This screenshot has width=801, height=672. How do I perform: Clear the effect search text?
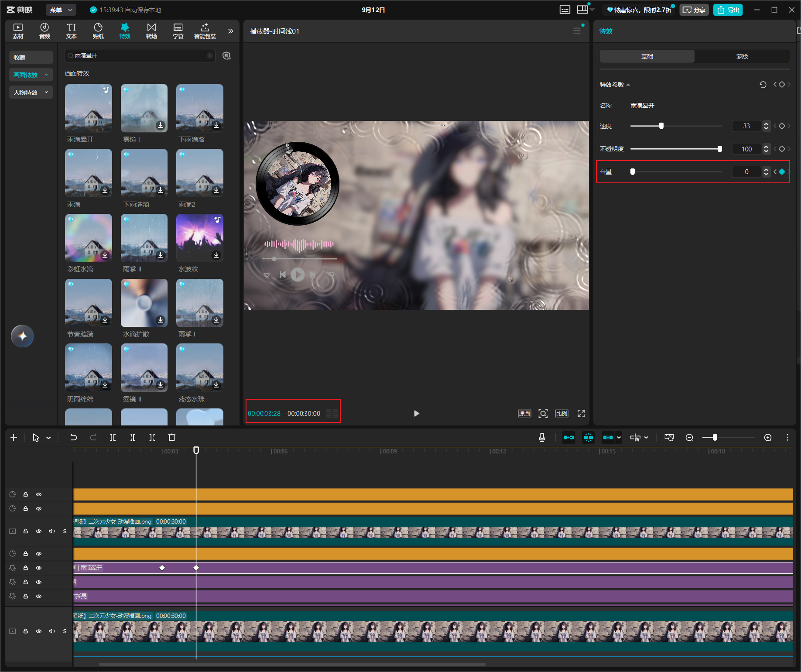click(210, 55)
